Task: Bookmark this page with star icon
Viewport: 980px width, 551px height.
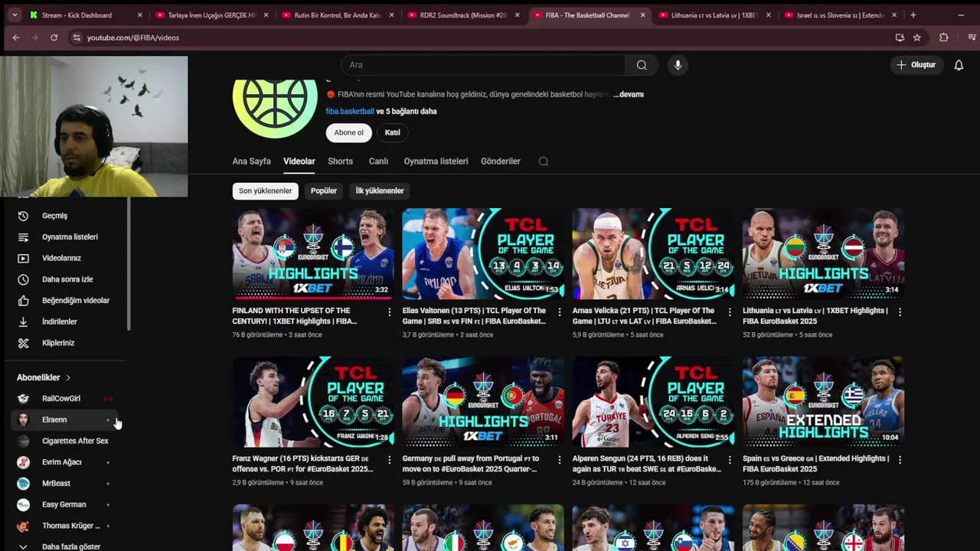Action: [x=916, y=37]
